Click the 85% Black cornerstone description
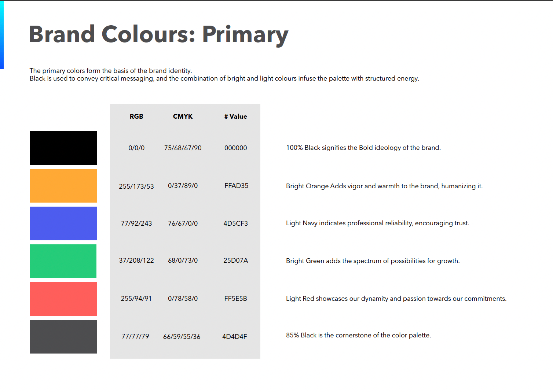 (x=358, y=335)
